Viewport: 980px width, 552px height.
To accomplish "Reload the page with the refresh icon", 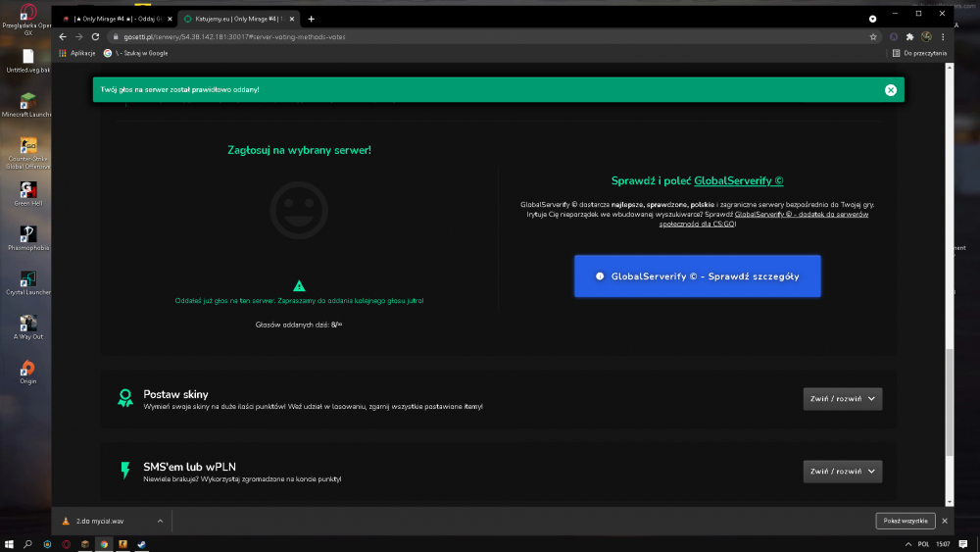I will tap(96, 37).
